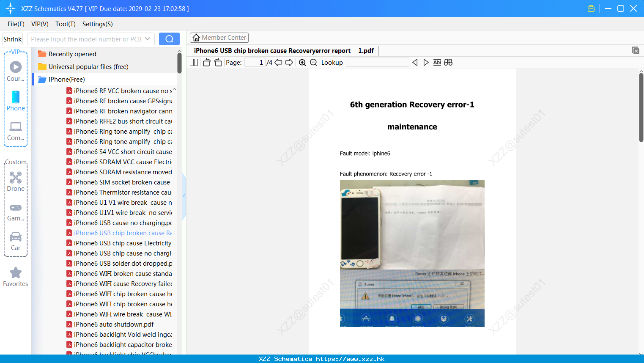Open the www.xzz.hk link in the status bar
The width and height of the screenshot is (644, 363).
point(350,359)
